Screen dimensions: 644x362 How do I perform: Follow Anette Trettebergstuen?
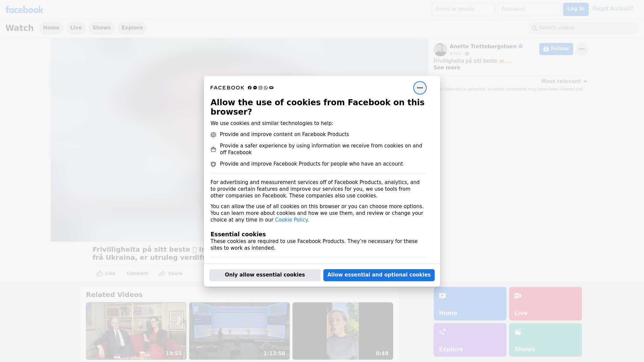[x=556, y=49]
